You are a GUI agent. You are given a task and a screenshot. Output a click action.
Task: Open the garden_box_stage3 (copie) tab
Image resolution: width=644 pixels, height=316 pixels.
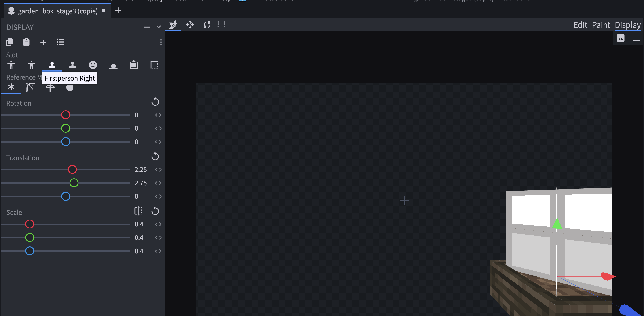coord(57,11)
